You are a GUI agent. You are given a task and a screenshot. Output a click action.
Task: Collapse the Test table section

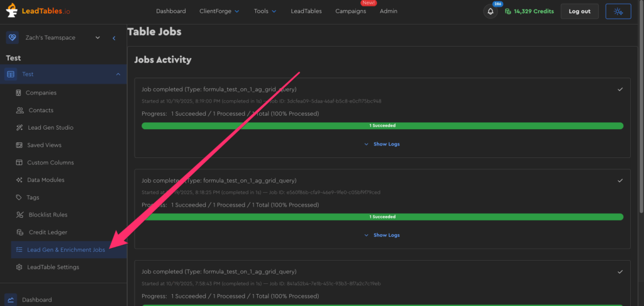(x=118, y=74)
